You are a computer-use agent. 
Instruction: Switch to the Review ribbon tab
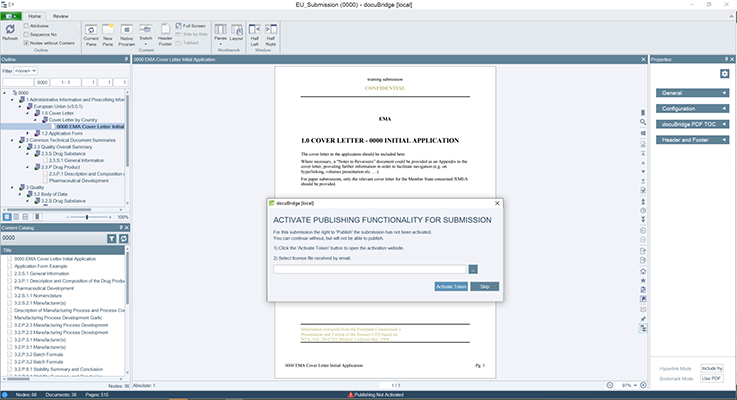click(x=60, y=16)
